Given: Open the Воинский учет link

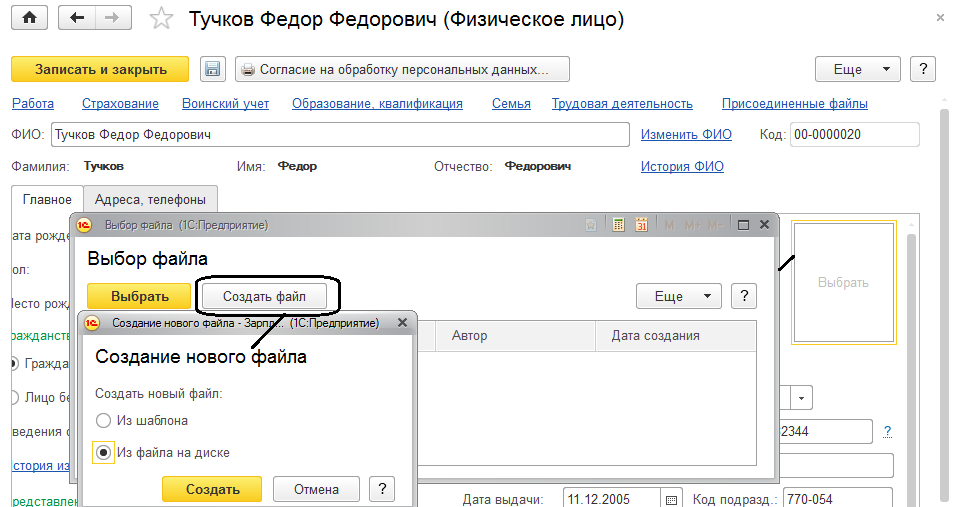Looking at the screenshot, I should pos(225,104).
